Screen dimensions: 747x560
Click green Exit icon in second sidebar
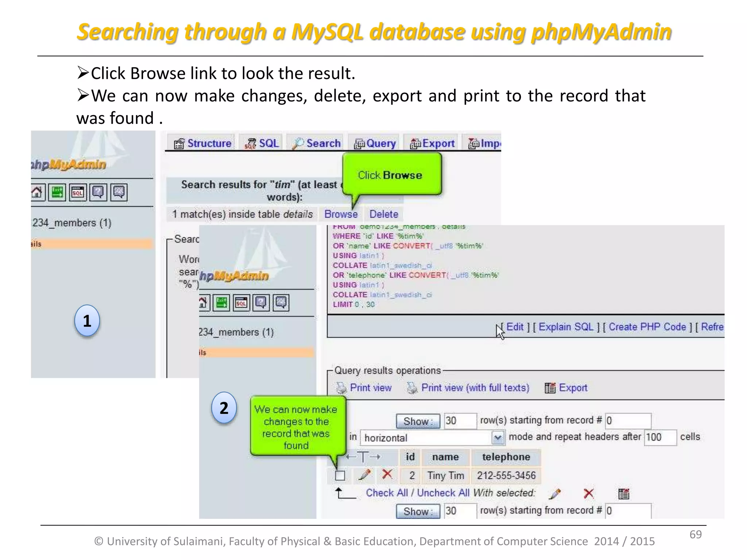pos(221,303)
